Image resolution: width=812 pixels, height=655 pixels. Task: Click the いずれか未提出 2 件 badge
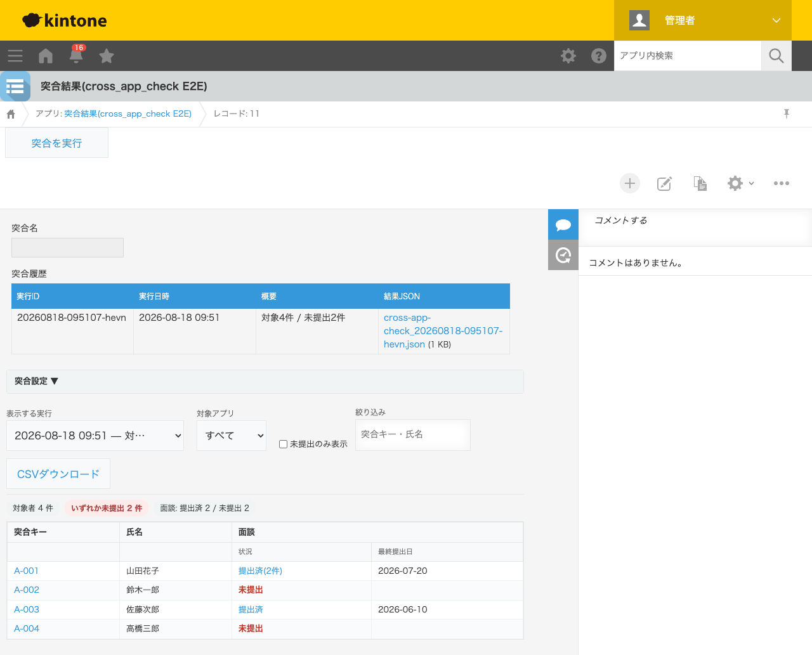pyautogui.click(x=107, y=508)
